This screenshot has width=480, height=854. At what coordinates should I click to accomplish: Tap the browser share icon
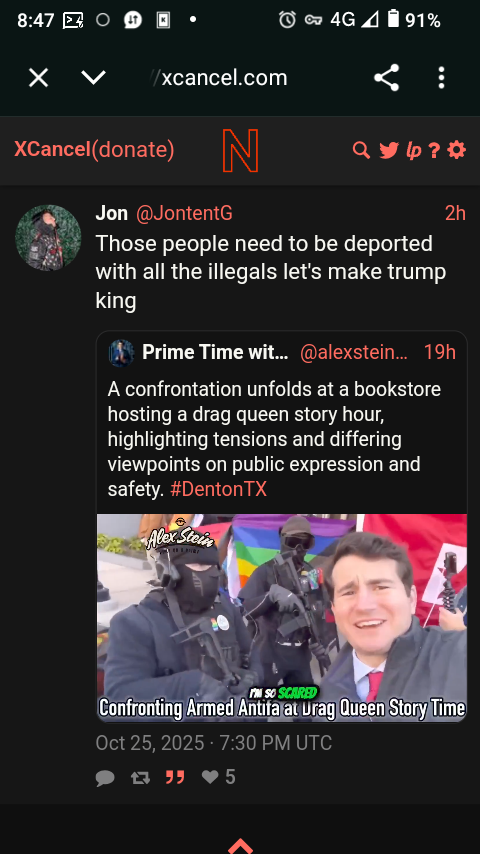coord(387,78)
